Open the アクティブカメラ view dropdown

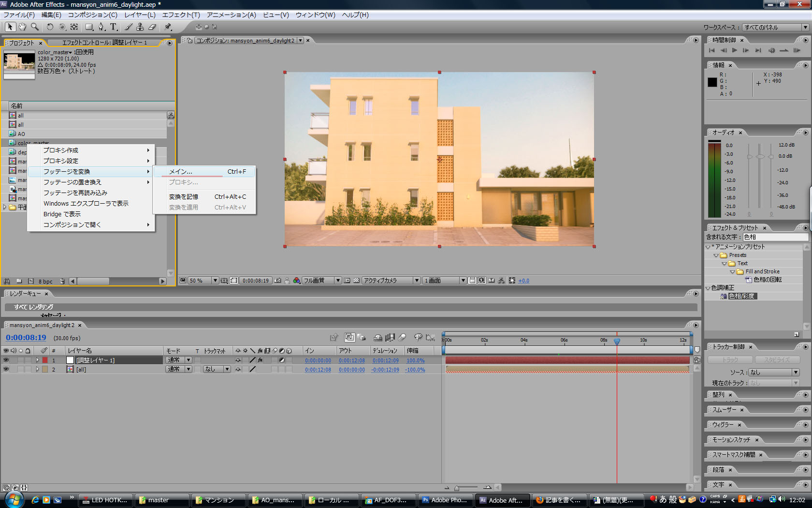[391, 281]
